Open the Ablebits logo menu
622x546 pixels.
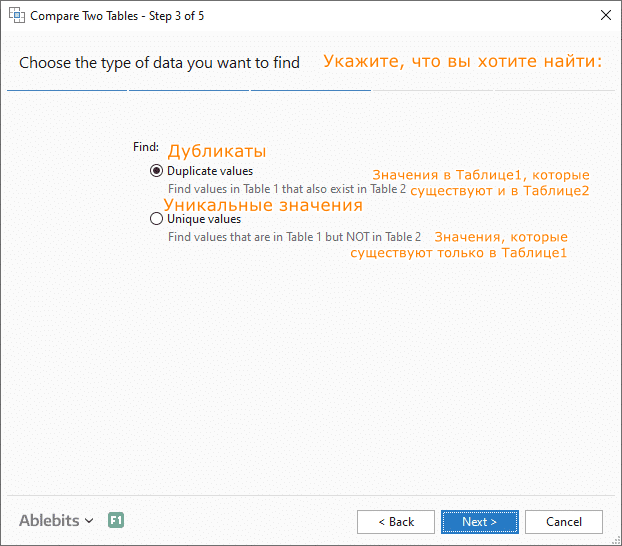click(50, 521)
